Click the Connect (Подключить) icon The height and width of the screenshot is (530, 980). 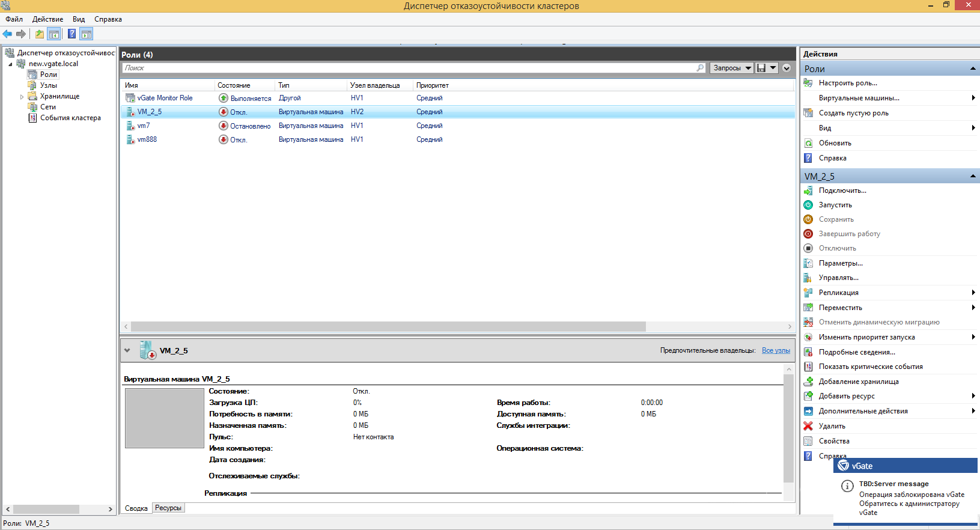(808, 190)
